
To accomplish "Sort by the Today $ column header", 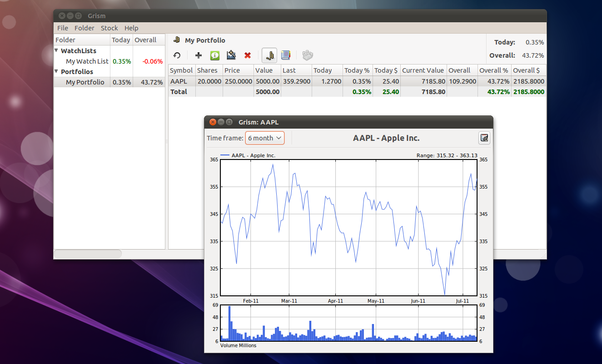I will tap(386, 70).
